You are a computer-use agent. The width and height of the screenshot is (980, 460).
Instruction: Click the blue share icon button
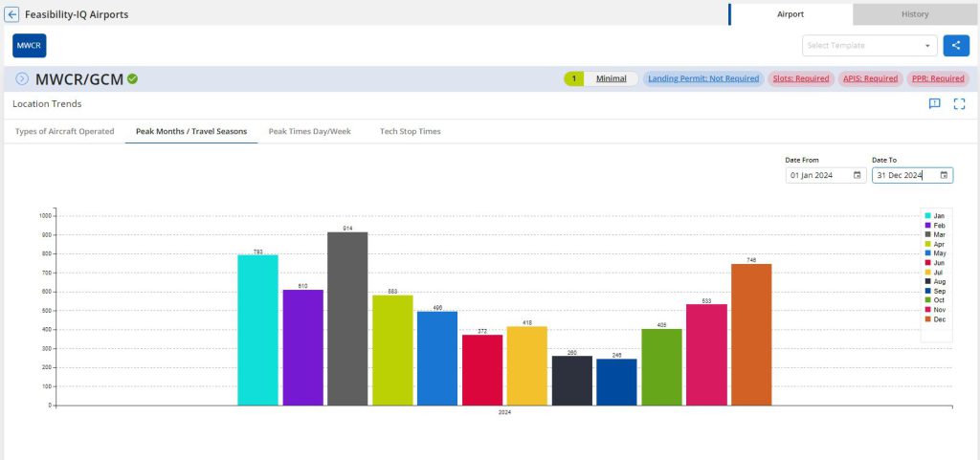(955, 45)
